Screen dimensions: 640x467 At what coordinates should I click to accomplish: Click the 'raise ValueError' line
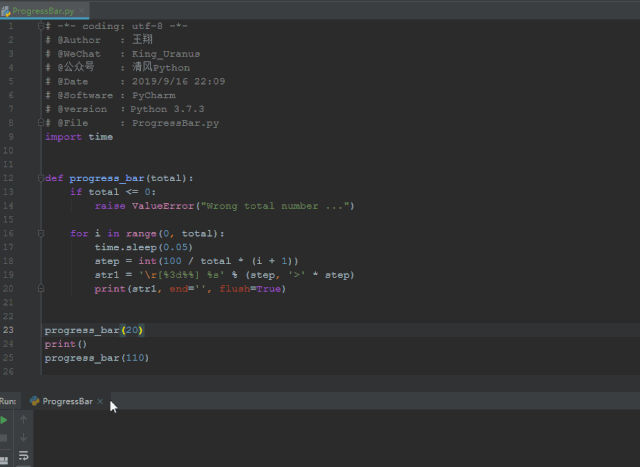224,206
